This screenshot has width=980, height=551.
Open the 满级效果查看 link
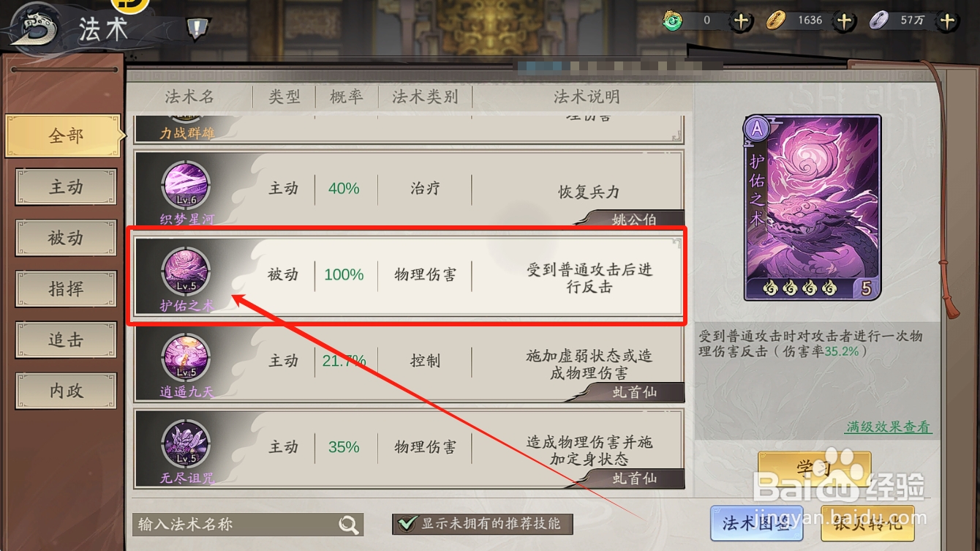889,427
